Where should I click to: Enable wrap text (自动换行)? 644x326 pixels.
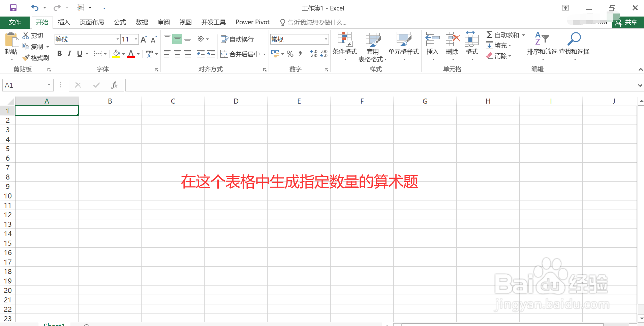pyautogui.click(x=237, y=39)
